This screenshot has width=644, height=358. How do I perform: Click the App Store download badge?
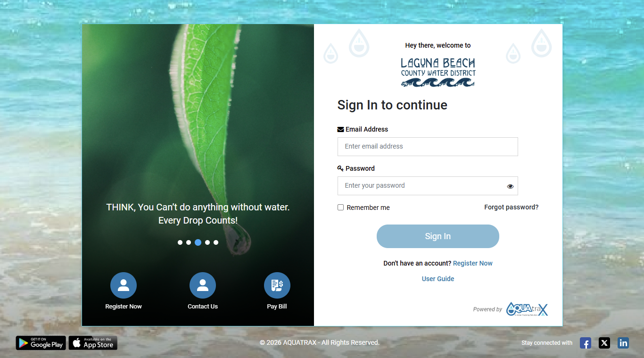click(x=93, y=343)
